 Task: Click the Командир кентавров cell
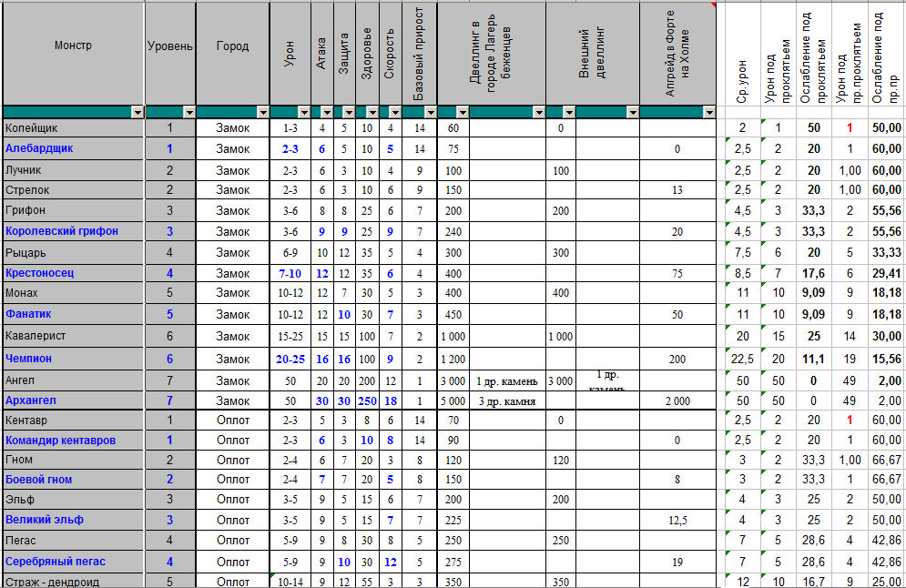pyautogui.click(x=73, y=441)
